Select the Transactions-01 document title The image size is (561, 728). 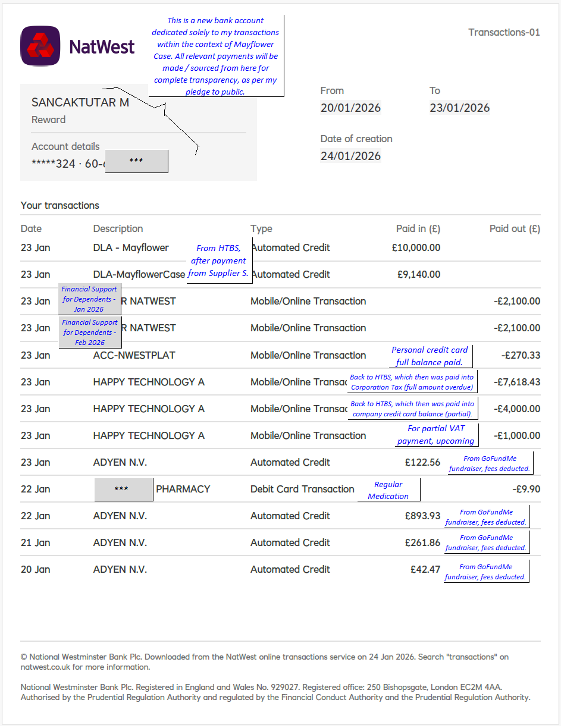(504, 32)
